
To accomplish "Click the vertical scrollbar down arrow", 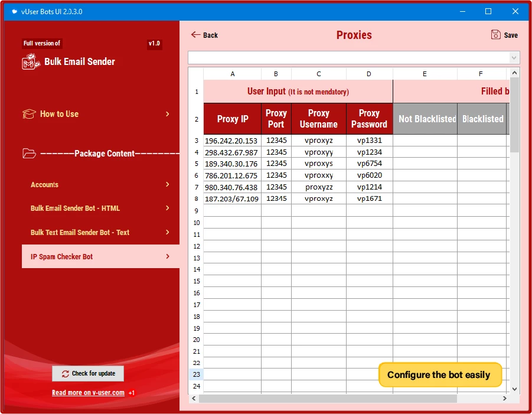I will [x=514, y=389].
